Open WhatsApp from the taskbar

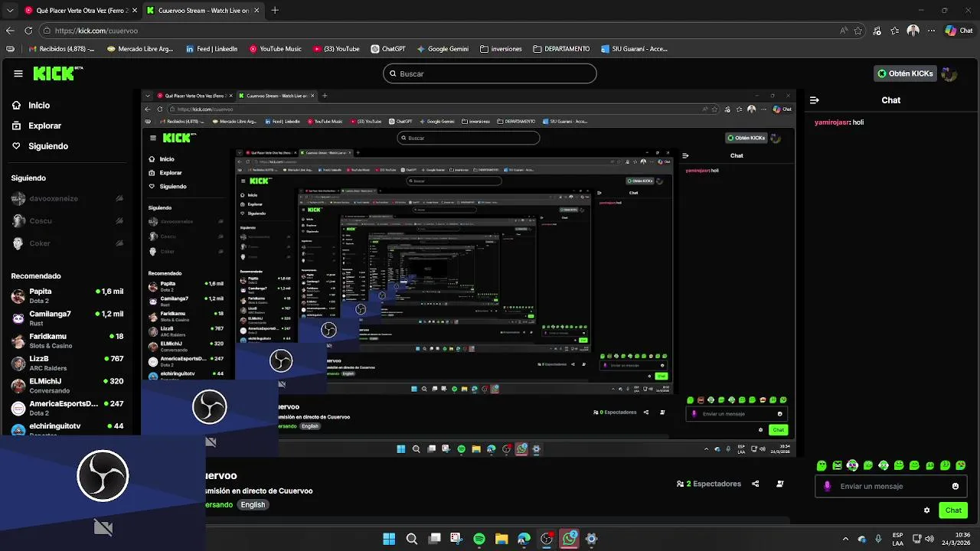tap(569, 539)
